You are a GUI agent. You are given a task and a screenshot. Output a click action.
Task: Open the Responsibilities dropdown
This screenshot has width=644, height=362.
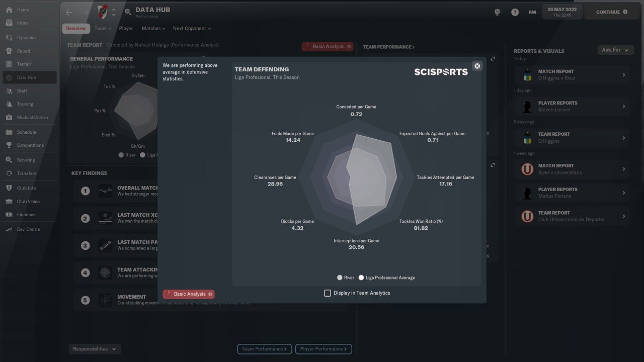pos(95,349)
